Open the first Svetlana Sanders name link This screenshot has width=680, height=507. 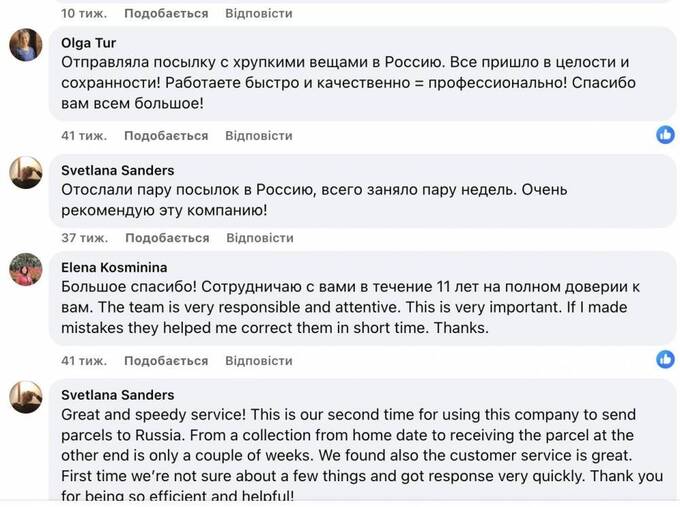pos(117,170)
